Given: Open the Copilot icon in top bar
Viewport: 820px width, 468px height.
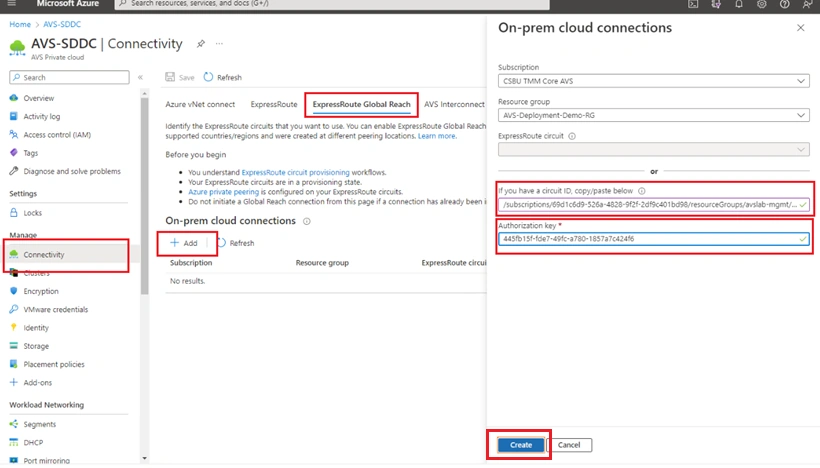Looking at the screenshot, I should point(716,4).
